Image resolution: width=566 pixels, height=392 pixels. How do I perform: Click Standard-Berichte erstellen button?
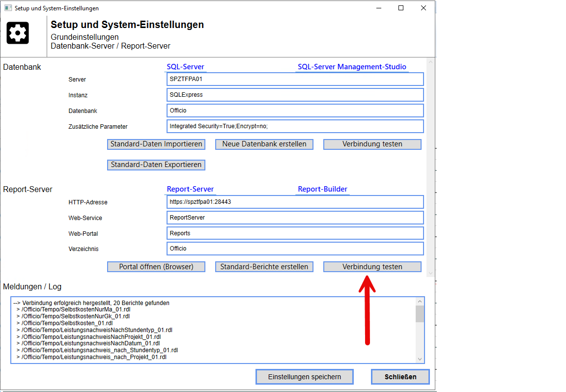264,267
